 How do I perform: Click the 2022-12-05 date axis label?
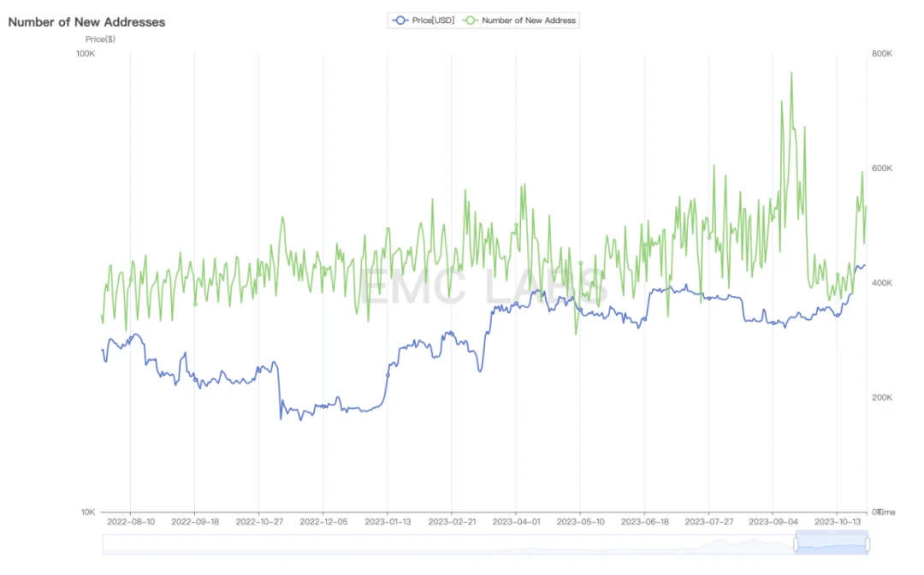[323, 520]
